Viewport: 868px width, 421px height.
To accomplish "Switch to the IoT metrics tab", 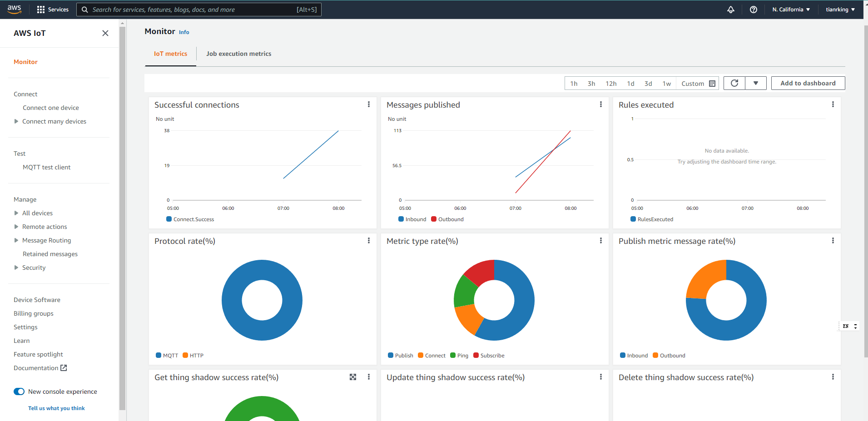I will click(x=170, y=54).
